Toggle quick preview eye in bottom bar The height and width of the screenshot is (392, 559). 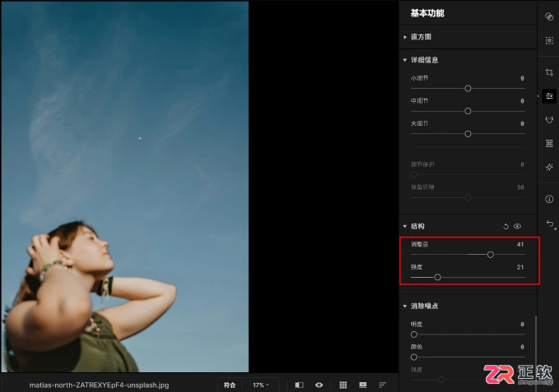click(x=319, y=385)
